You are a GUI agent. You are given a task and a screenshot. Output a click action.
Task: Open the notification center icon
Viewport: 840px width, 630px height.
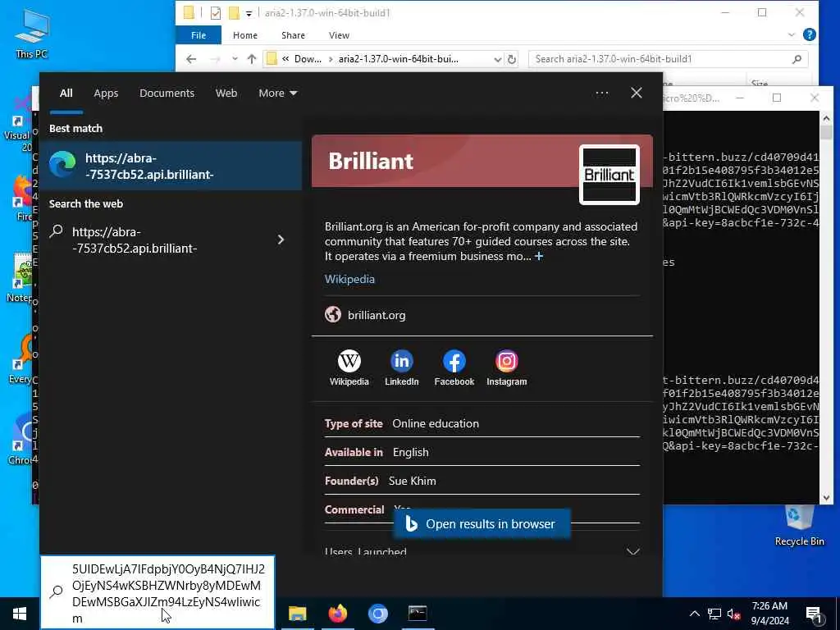click(815, 614)
